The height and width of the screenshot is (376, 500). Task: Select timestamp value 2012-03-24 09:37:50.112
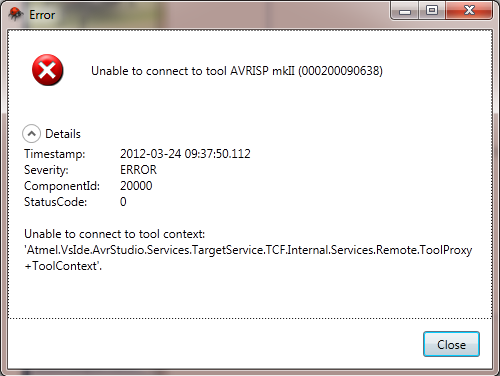coord(185,154)
